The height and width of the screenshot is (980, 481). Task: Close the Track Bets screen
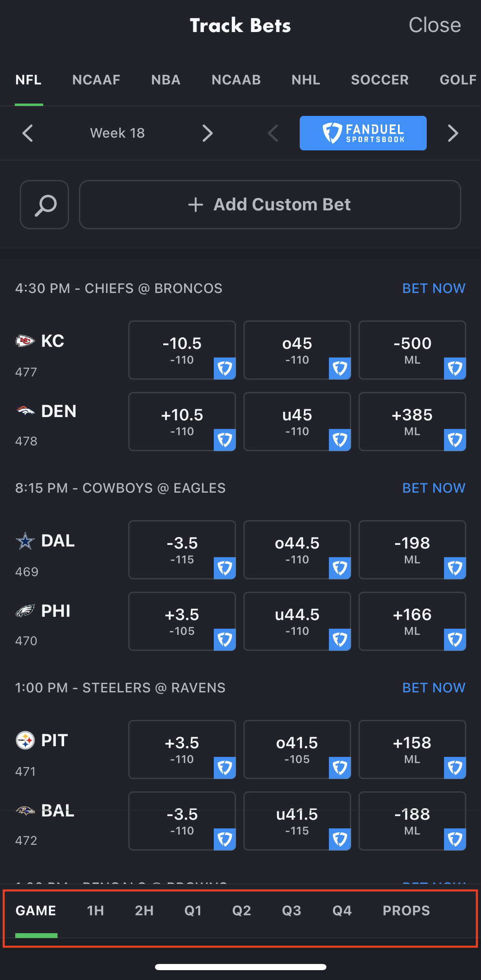[x=435, y=25]
